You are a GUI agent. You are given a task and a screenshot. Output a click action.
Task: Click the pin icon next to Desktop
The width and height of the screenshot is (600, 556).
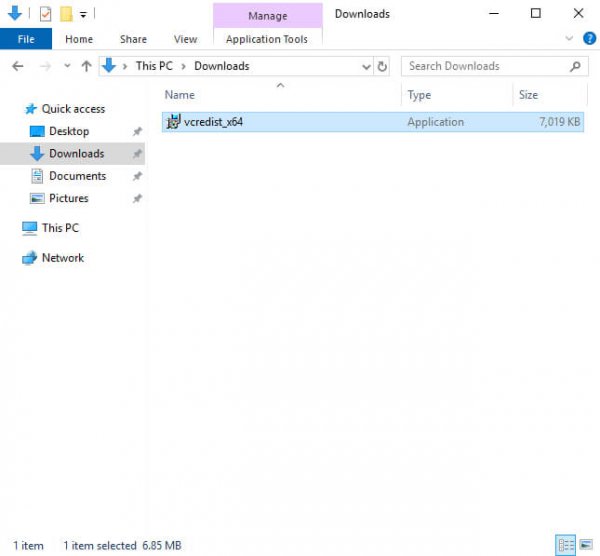click(x=137, y=132)
